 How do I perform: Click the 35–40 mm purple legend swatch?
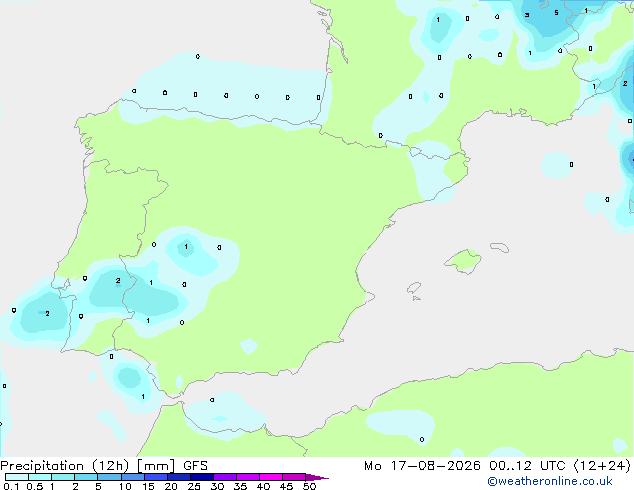[x=248, y=477]
